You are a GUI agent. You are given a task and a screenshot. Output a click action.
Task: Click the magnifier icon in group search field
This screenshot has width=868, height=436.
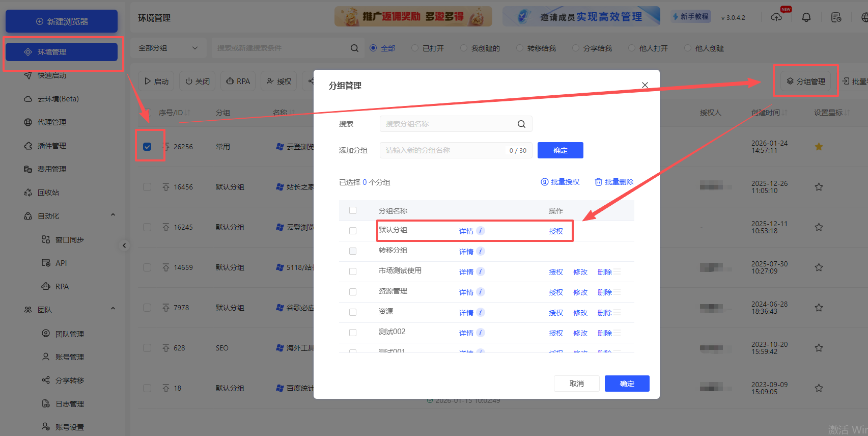pos(521,124)
